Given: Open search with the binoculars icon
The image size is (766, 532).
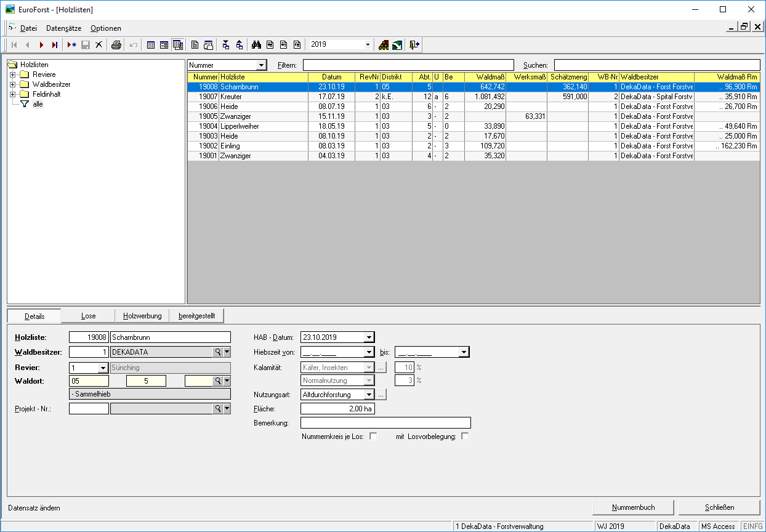Looking at the screenshot, I should click(x=257, y=45).
